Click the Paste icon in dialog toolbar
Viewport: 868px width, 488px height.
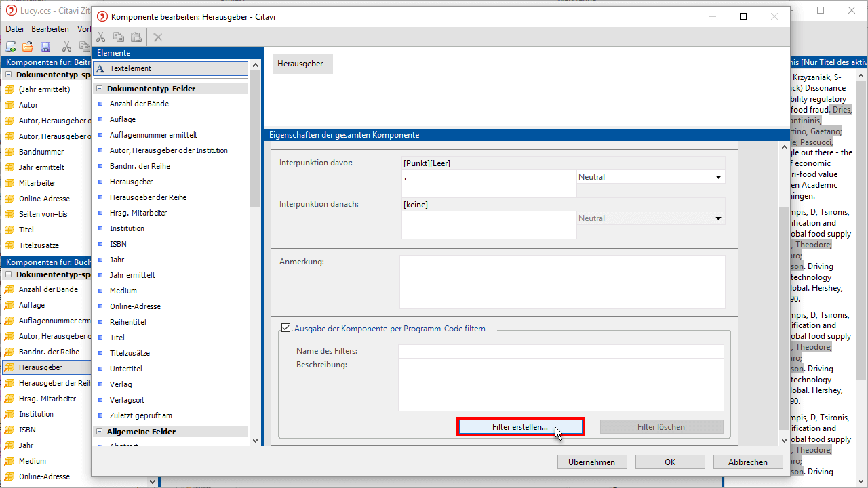[x=136, y=37]
